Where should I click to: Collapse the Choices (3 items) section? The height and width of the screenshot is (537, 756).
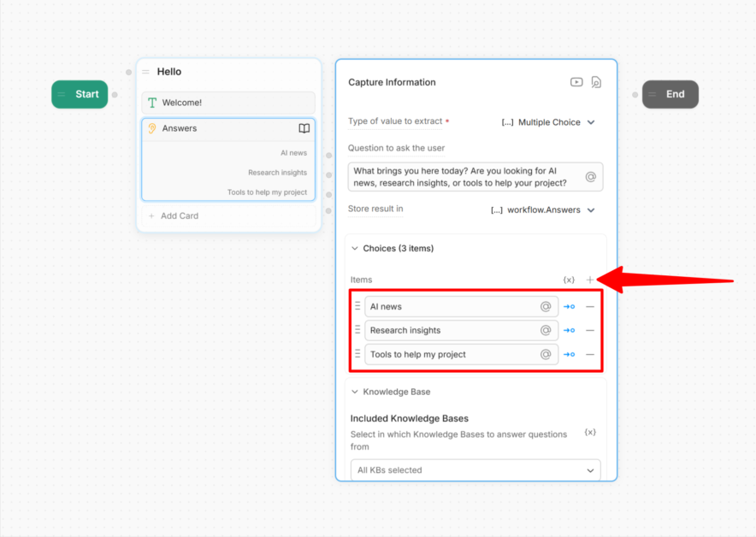pyautogui.click(x=355, y=248)
